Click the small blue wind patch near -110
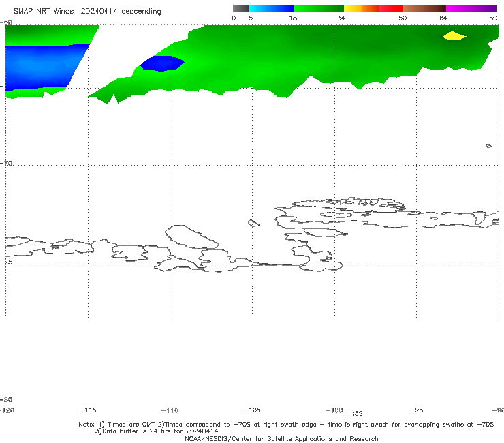The width and height of the screenshot is (504, 443). [x=161, y=63]
